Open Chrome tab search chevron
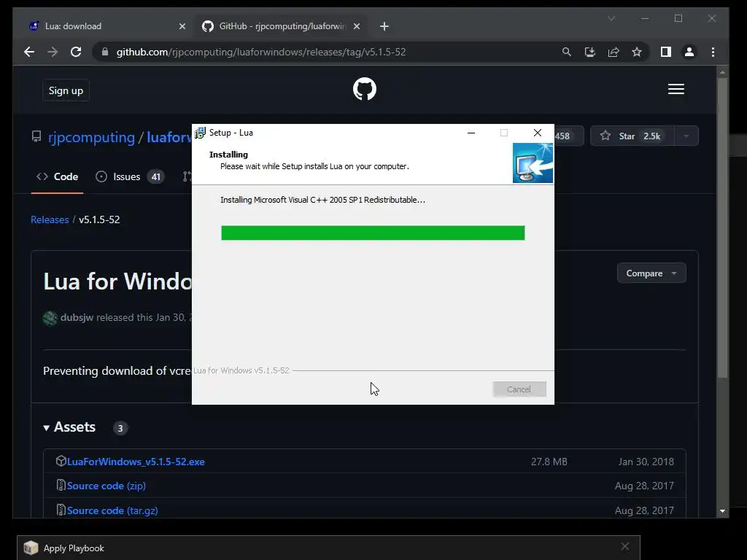This screenshot has height=560, width=747. (611, 18)
